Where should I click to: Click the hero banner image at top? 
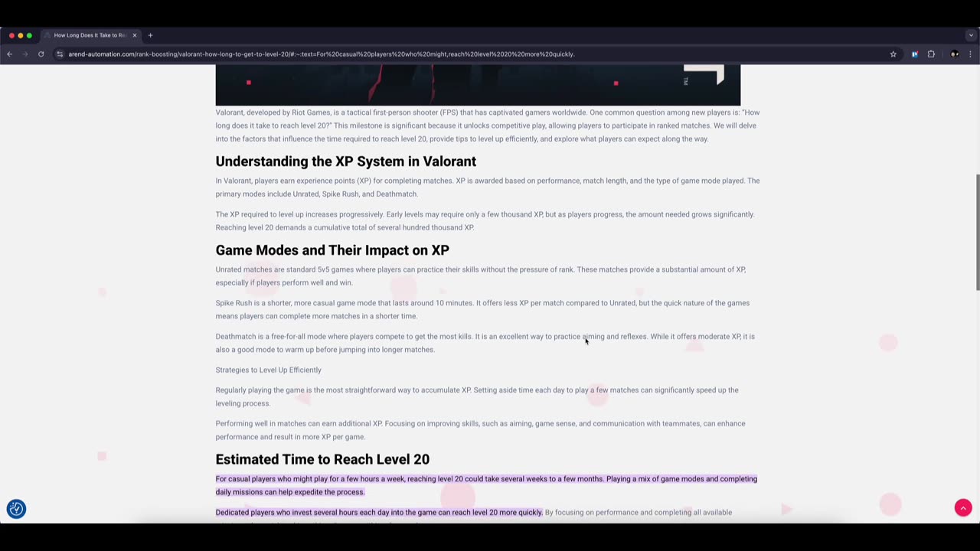click(478, 85)
